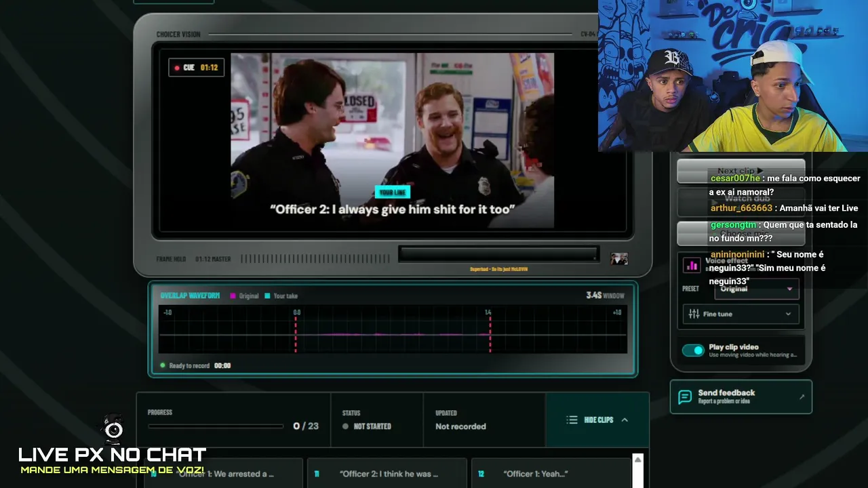The image size is (868, 488).
Task: Click the Hide Clips button label
Action: pos(599,420)
